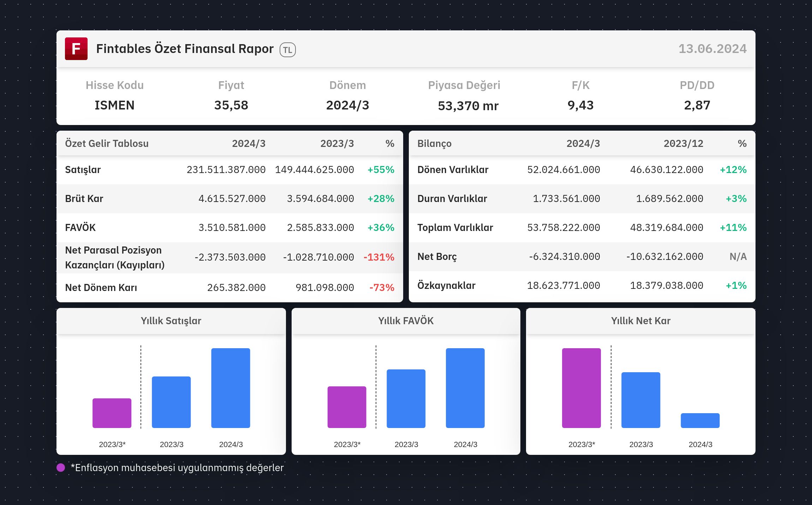Click the Yıllık Satışlar chart title
This screenshot has width=812, height=505.
(171, 321)
